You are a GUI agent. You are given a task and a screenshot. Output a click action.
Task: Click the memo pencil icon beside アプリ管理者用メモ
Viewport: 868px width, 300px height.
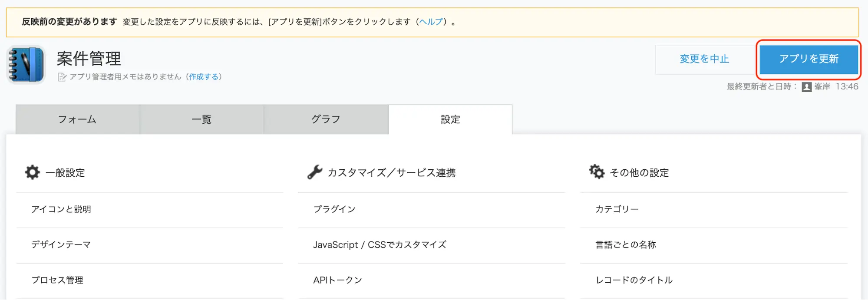point(62,77)
